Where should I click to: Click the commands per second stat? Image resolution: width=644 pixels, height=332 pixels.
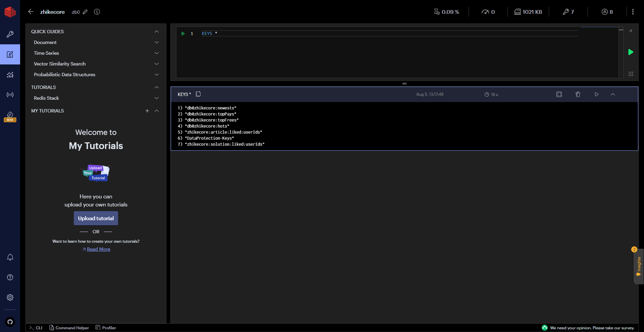tap(488, 12)
